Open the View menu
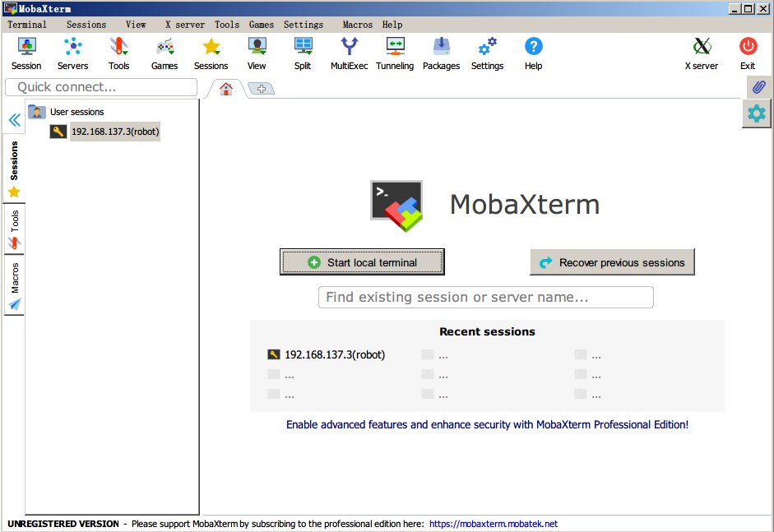The width and height of the screenshot is (774, 532). 136,25
